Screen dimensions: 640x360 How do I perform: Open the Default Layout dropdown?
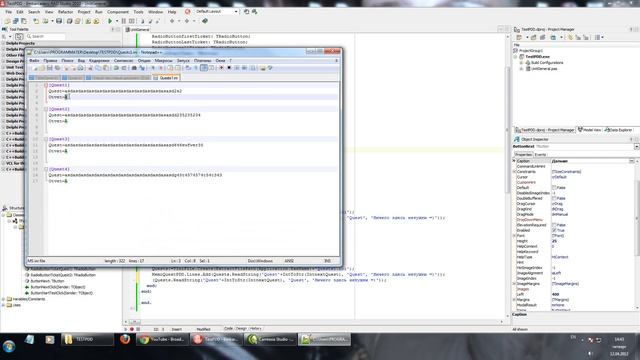(236, 12)
